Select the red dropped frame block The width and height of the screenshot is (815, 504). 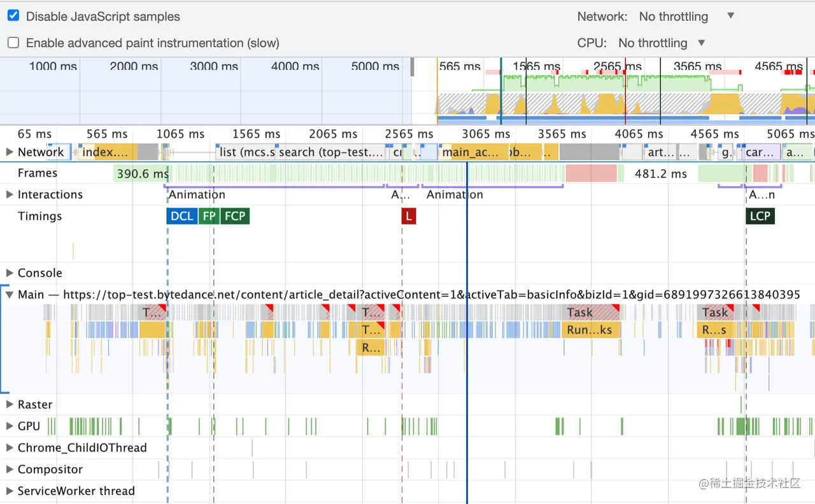click(592, 173)
